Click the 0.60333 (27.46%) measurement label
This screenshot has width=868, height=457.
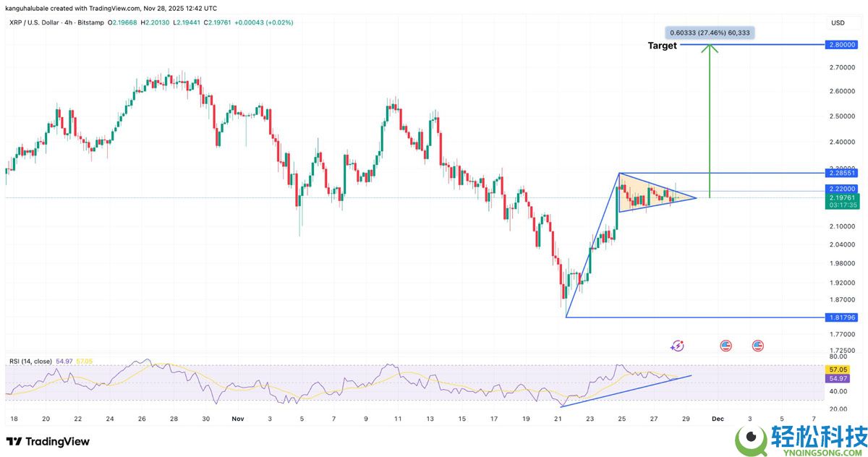coord(710,32)
